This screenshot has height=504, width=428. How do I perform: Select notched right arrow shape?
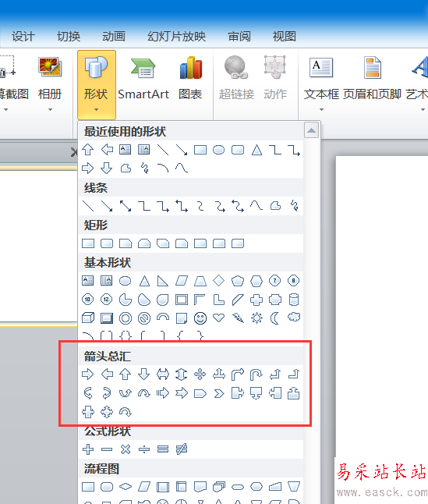click(x=182, y=392)
